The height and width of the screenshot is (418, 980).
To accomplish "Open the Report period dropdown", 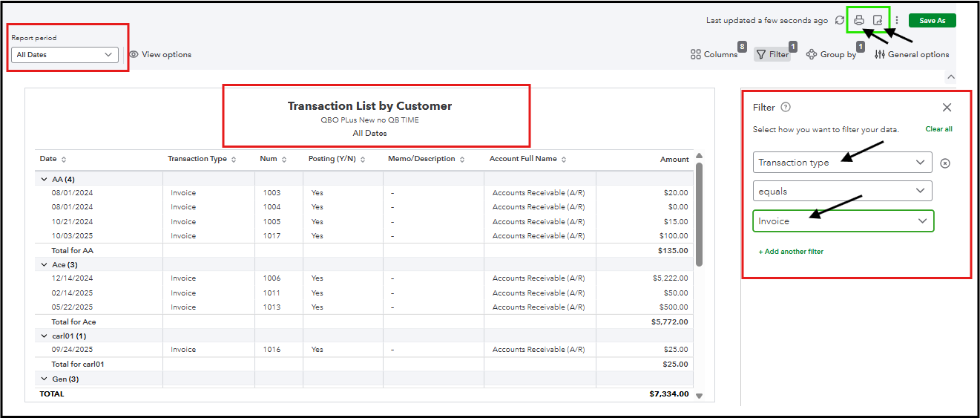I will [x=65, y=55].
